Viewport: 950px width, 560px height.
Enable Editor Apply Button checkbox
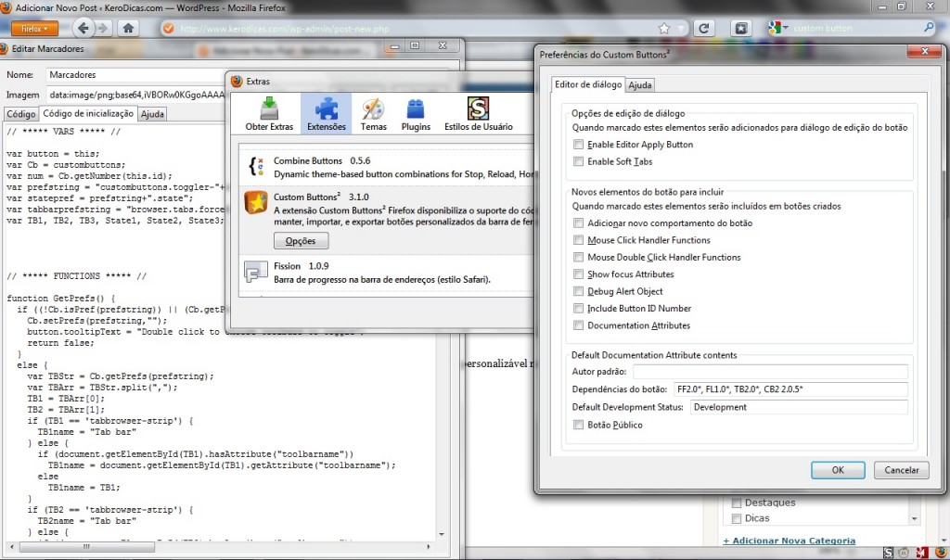point(579,144)
